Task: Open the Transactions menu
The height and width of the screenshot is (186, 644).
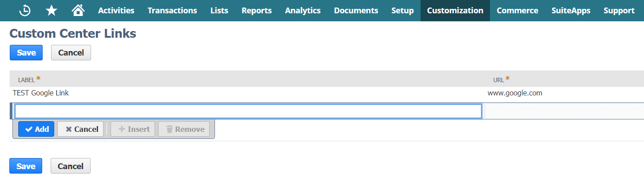Action: (x=172, y=11)
